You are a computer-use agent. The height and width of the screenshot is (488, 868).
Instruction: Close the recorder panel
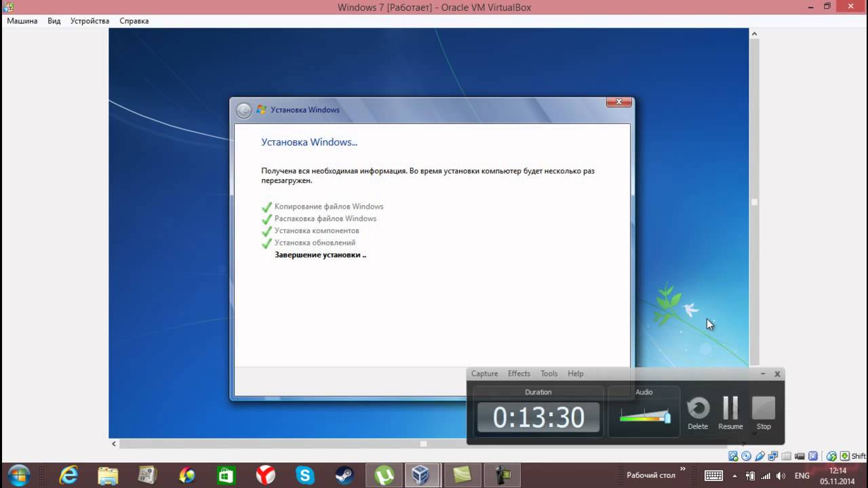(x=777, y=373)
